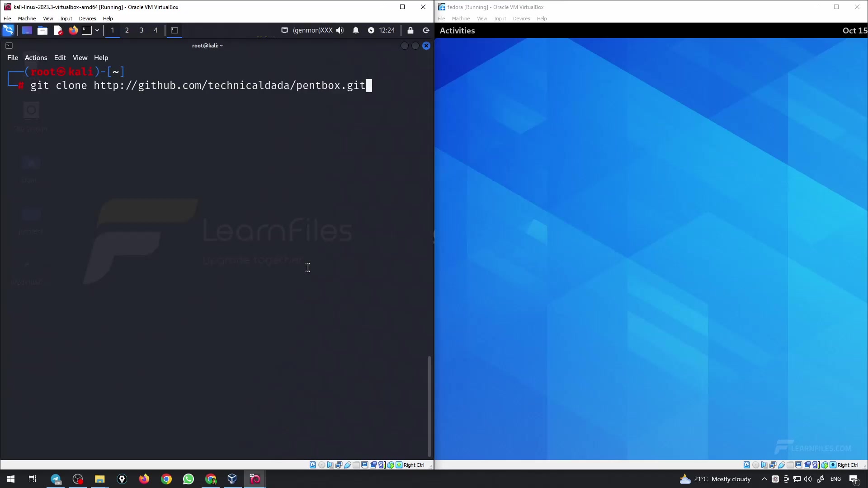This screenshot has width=868, height=488.
Task: Open the Kali VirtualBox Devices menu
Action: [x=87, y=19]
